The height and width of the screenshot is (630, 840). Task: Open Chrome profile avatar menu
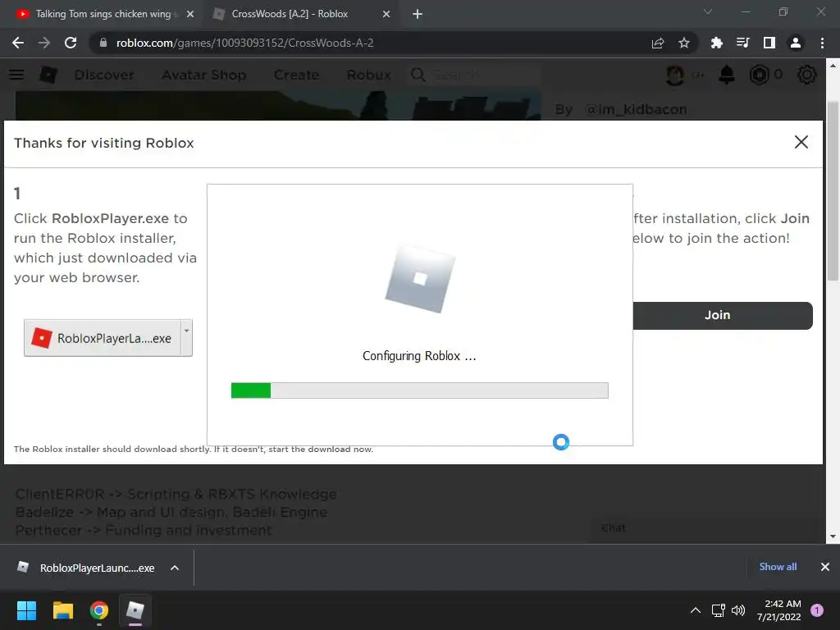[x=796, y=43]
